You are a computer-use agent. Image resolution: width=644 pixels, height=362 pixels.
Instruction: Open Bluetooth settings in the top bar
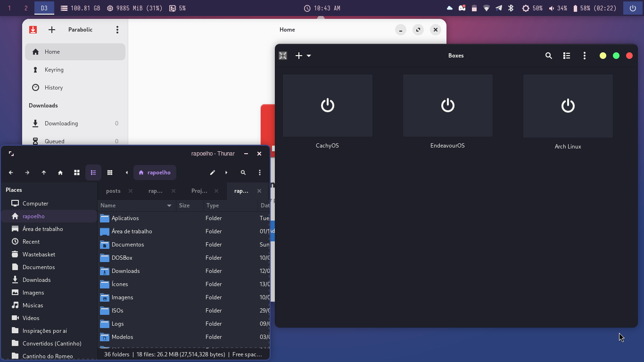[x=511, y=8]
